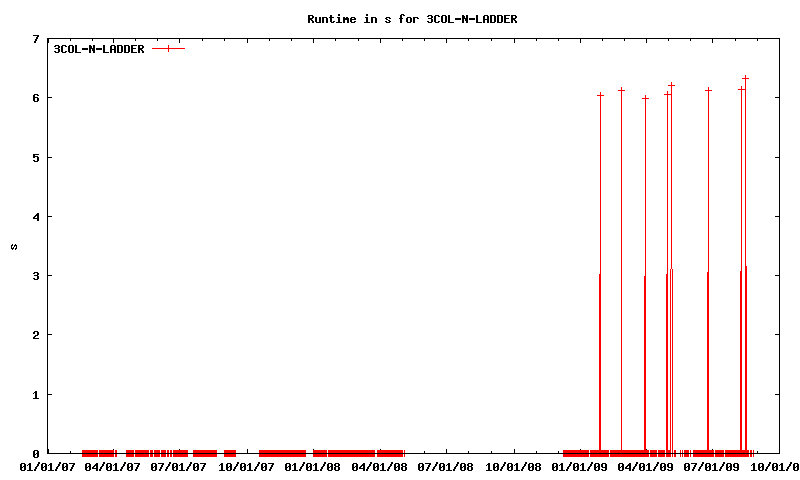Image resolution: width=800 pixels, height=480 pixels.
Task: Click the spike top marker just before 07/01/09
Action: point(708,90)
